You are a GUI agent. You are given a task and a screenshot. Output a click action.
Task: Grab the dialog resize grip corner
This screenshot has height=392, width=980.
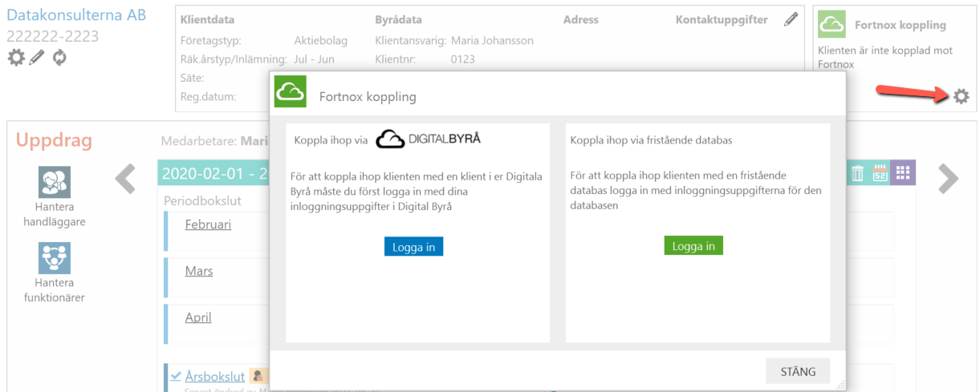coord(840,386)
